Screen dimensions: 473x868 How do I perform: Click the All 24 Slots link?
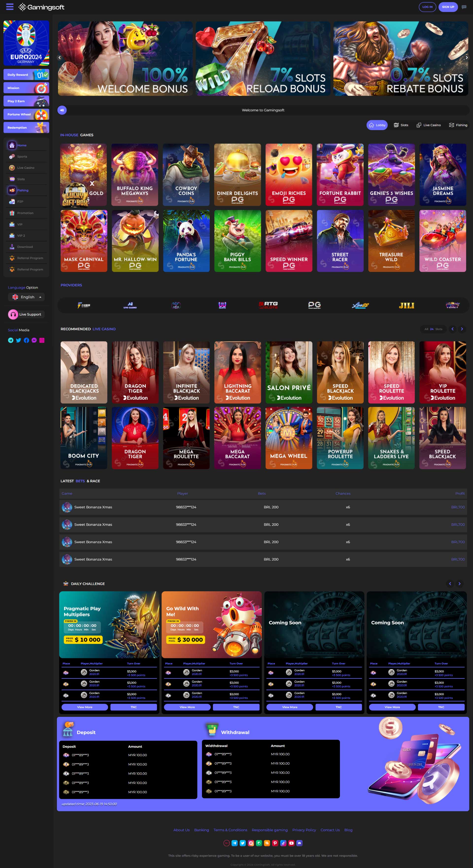pos(433,329)
